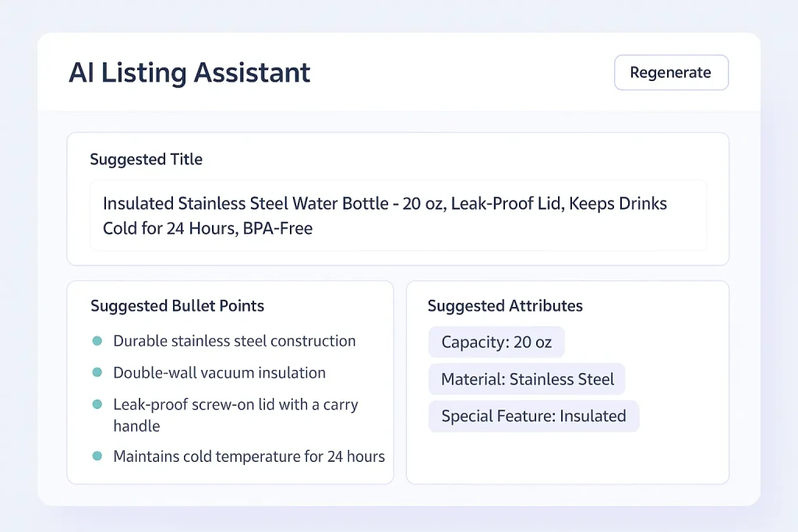Click the Insulated Stainless Steel Water Bottle title line
The width and height of the screenshot is (798, 532).
point(385,204)
